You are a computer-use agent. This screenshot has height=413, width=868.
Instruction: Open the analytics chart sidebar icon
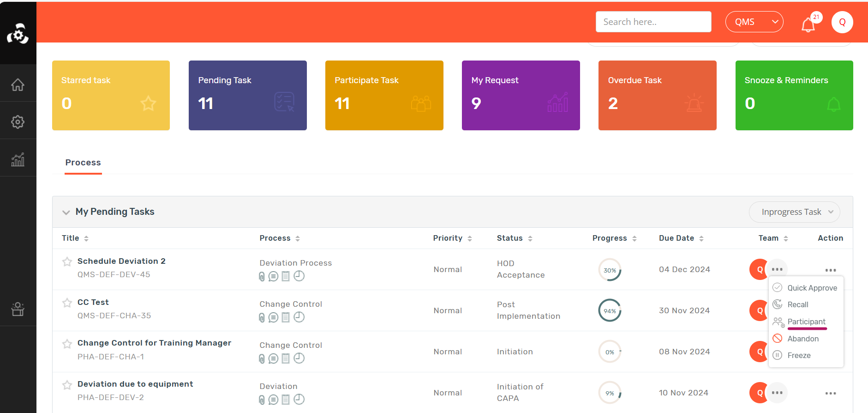coord(18,159)
